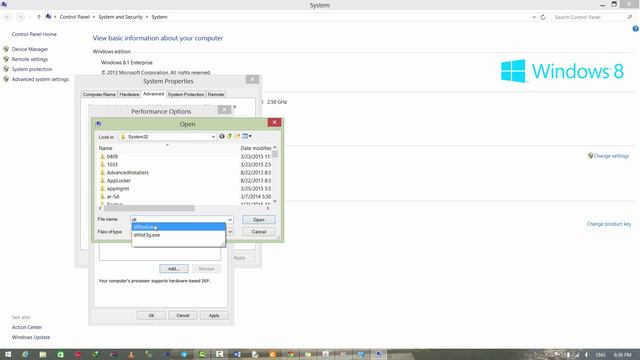Click inside the File name text field
The width and height of the screenshot is (640, 360).
178,220
